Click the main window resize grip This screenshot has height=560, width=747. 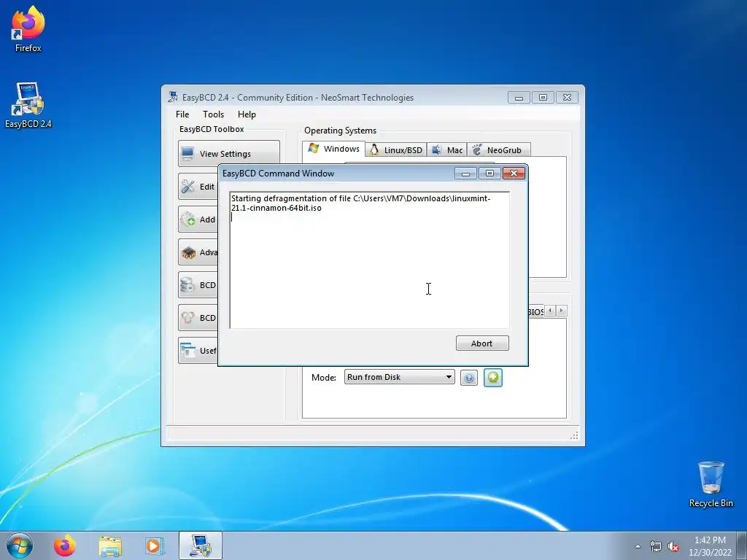click(x=574, y=435)
